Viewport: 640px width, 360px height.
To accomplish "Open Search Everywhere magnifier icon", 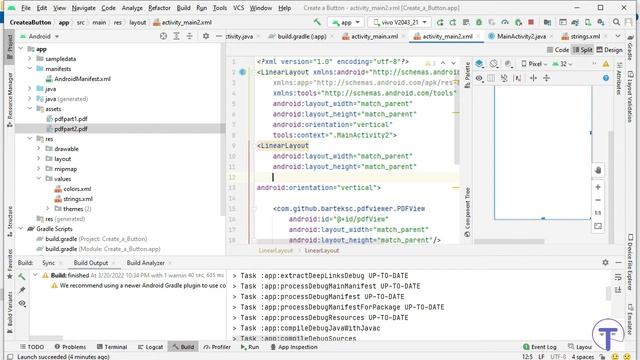I will pos(616,22).
